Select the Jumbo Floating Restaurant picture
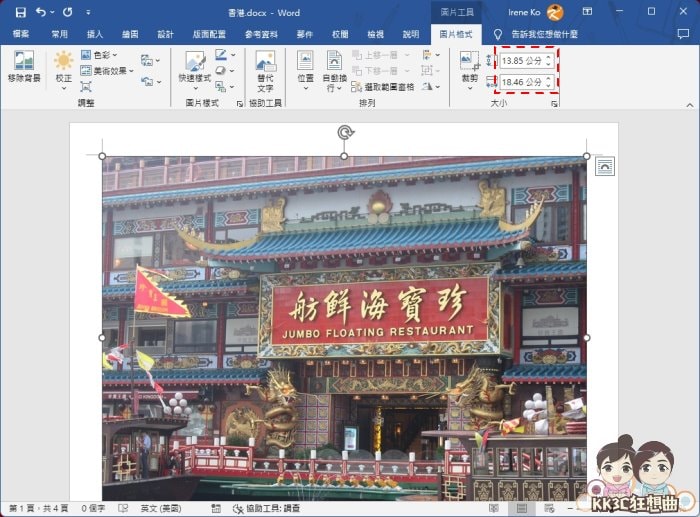The height and width of the screenshot is (517, 700). point(344,328)
